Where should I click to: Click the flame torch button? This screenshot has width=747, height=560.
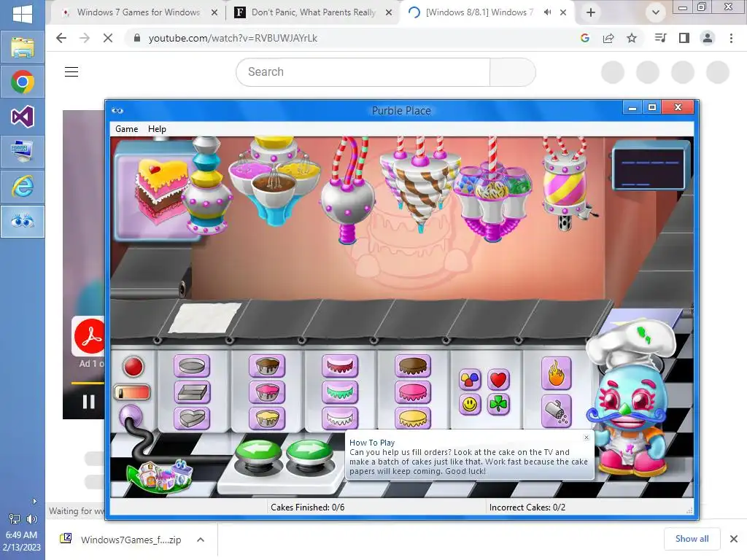pyautogui.click(x=556, y=373)
